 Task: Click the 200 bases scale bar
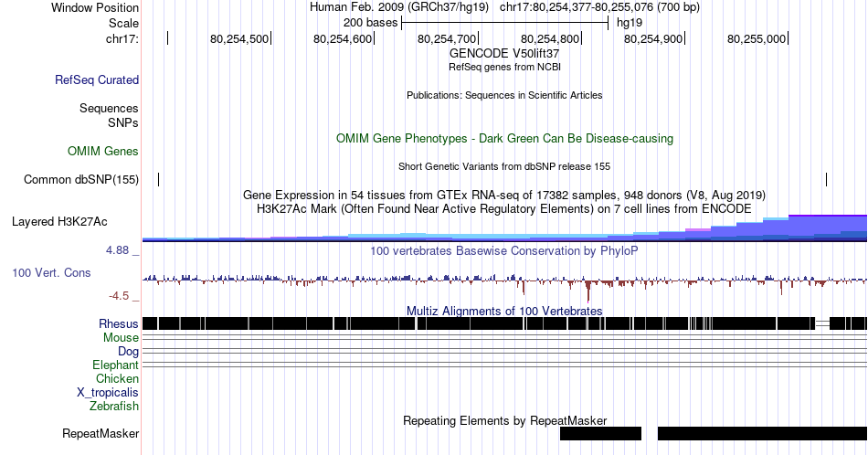pyautogui.click(x=505, y=23)
